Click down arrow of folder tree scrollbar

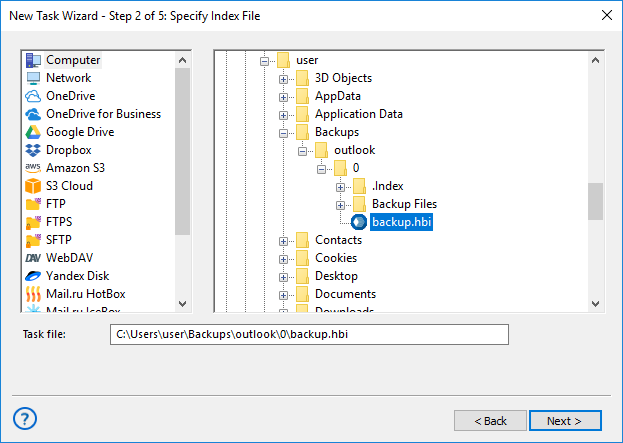595,304
